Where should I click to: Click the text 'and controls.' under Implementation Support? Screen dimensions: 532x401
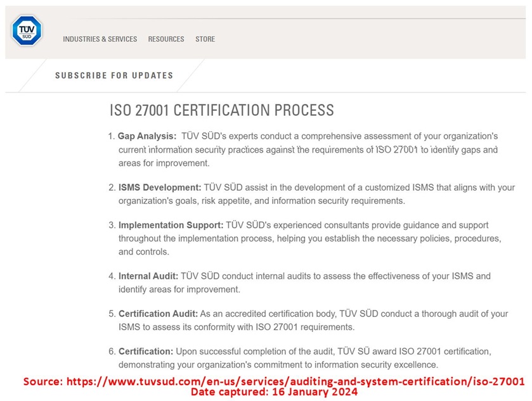tap(144, 252)
